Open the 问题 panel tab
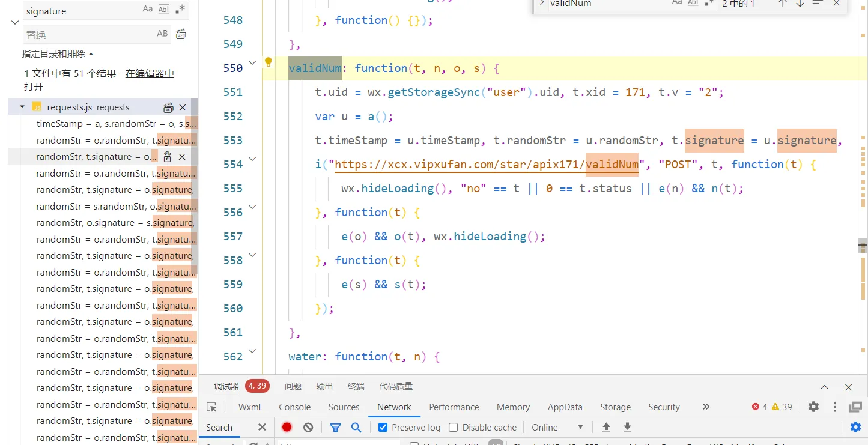Viewport: 868px width, 445px height. coord(293,386)
